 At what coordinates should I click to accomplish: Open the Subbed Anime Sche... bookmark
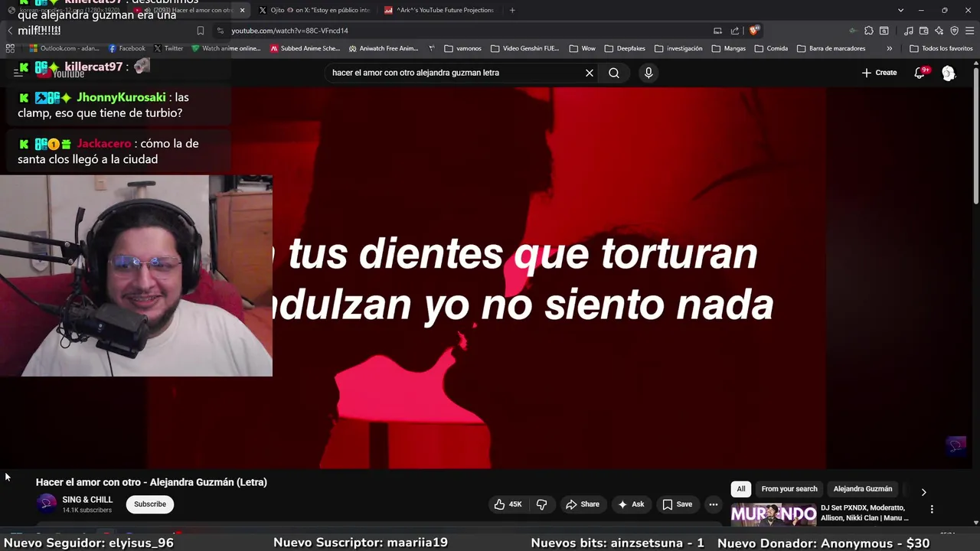[x=305, y=48]
